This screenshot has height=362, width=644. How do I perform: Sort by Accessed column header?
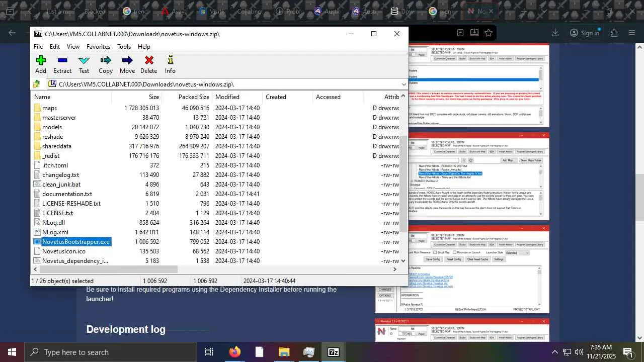[x=338, y=97]
